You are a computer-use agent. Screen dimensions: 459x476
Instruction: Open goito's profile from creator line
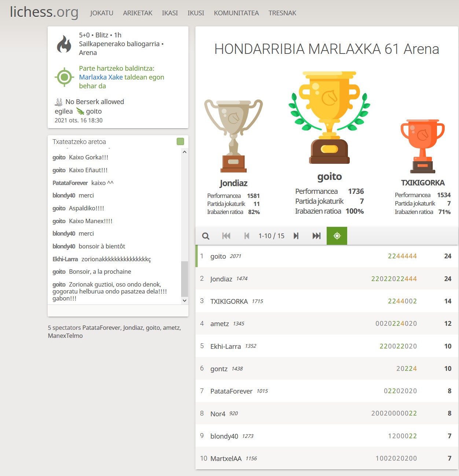(x=94, y=111)
